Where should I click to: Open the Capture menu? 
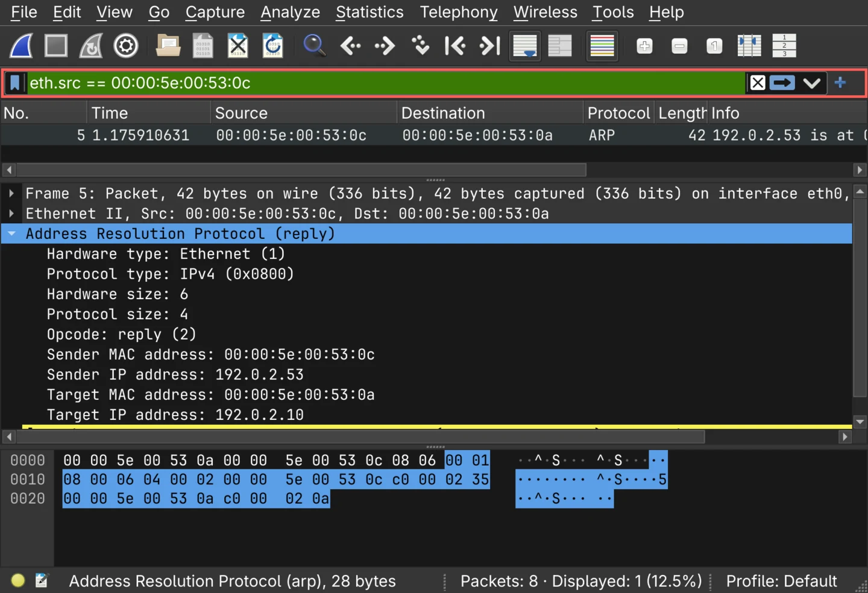click(x=215, y=12)
